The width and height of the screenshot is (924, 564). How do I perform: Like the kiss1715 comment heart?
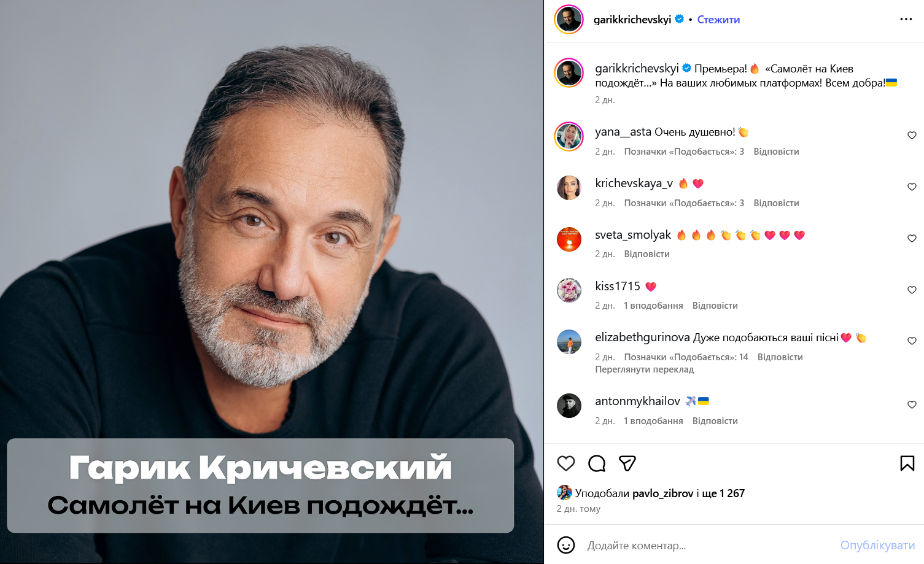click(912, 290)
